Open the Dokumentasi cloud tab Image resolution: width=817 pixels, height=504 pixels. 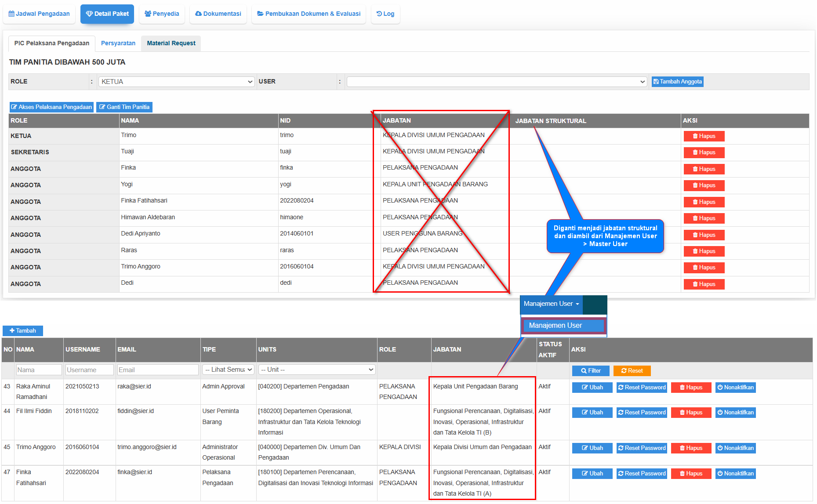coord(218,14)
